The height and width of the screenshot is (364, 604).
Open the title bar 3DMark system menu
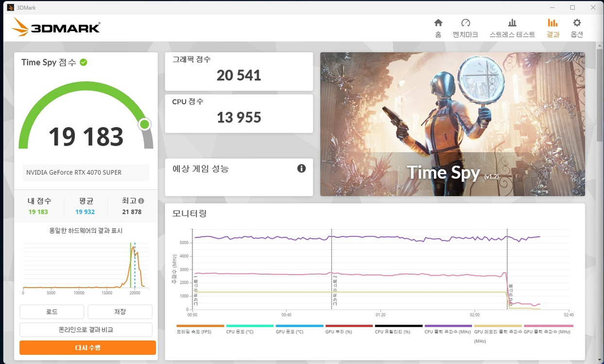click(10, 7)
